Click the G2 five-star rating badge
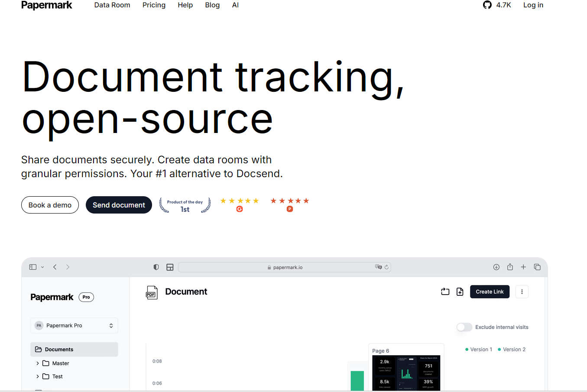Viewport: 587px width, 392px height. (240, 204)
